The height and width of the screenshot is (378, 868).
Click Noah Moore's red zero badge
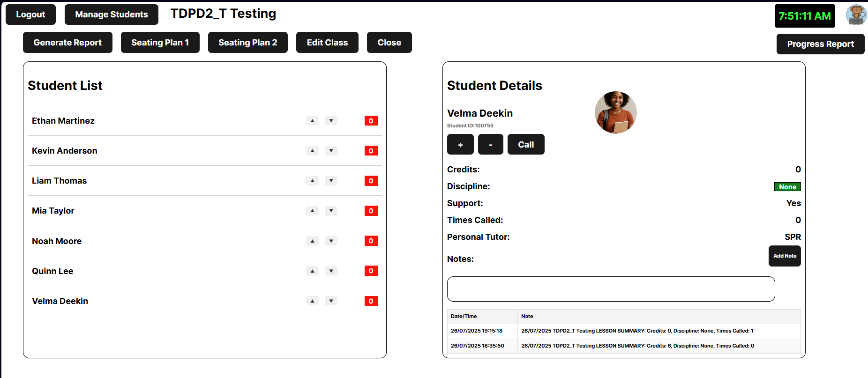point(371,241)
